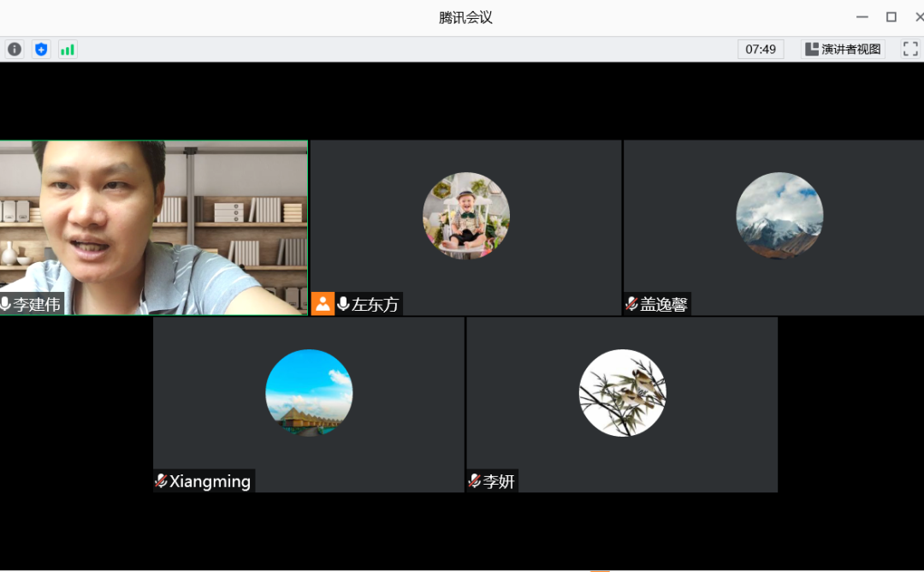924x572 pixels.
Task: Click the muted mic icon for 盖逸馨
Action: tap(632, 304)
